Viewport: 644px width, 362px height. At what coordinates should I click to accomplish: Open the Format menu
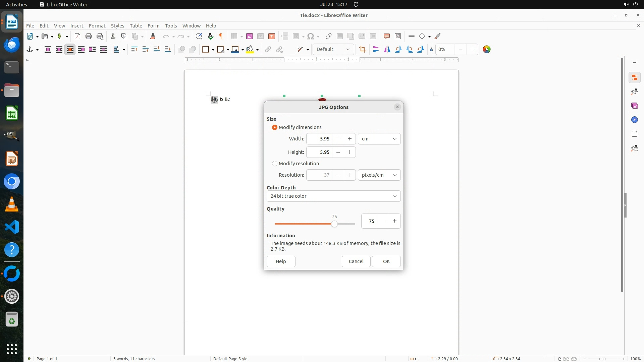point(97,26)
